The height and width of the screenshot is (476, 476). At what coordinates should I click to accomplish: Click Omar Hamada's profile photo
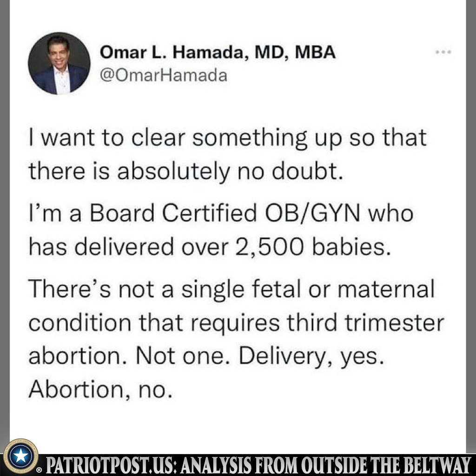coord(59,63)
